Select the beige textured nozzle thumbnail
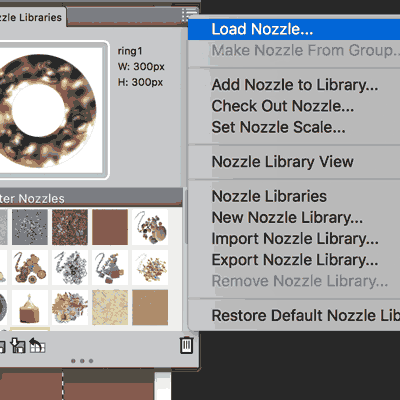Viewport: 400px width, 400px height. click(110, 307)
